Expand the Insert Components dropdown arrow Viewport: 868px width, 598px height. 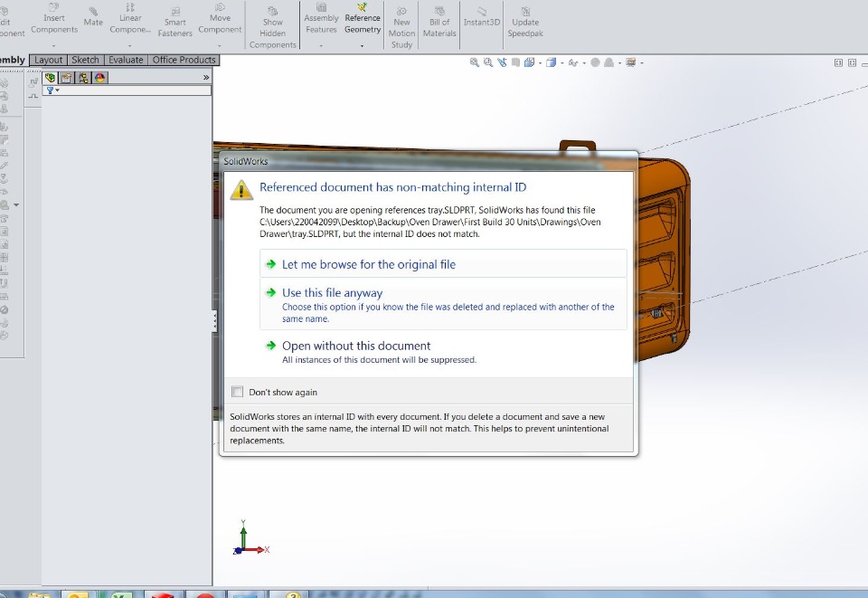click(x=53, y=46)
